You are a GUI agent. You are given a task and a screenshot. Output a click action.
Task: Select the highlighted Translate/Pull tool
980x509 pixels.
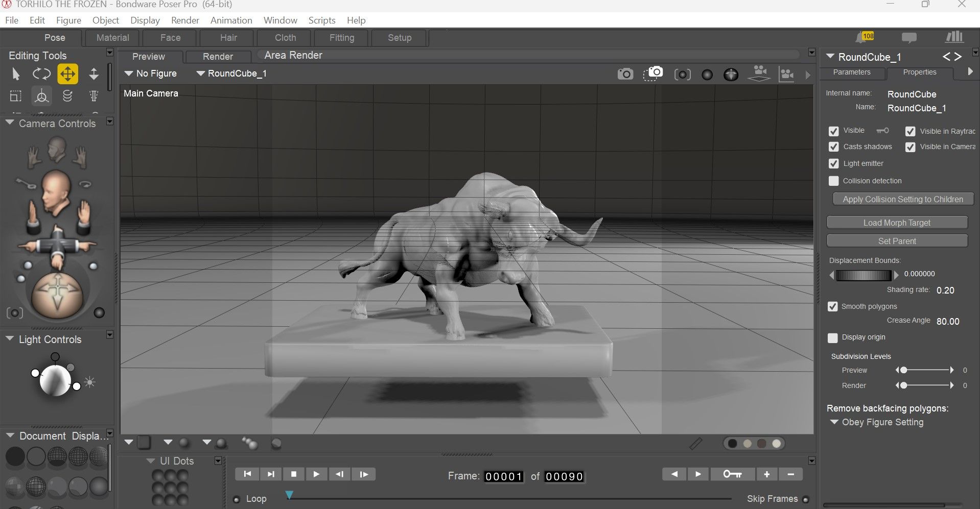coord(67,74)
